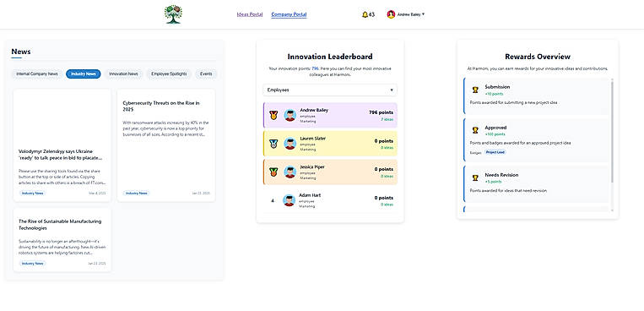644x311 pixels.
Task: Click the +100 points Approved text
Action: pyautogui.click(x=495, y=134)
